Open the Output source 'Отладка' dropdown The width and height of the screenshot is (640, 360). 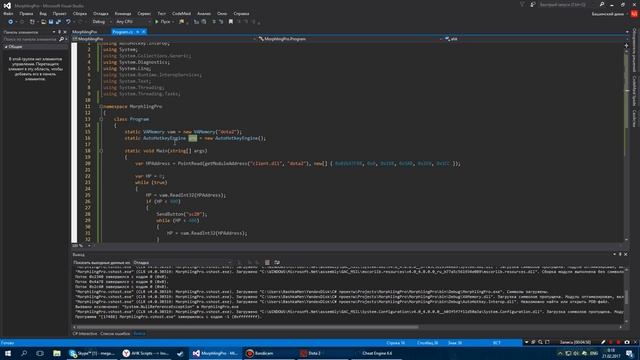click(182, 262)
